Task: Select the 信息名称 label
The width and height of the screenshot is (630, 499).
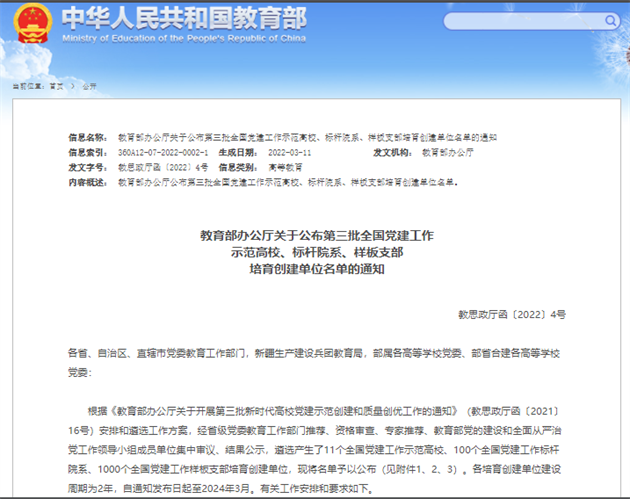Action: (88, 138)
